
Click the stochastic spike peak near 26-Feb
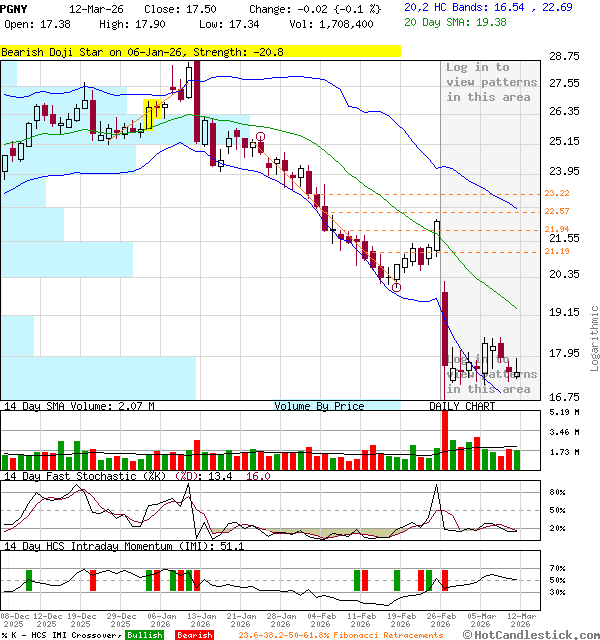click(x=436, y=488)
